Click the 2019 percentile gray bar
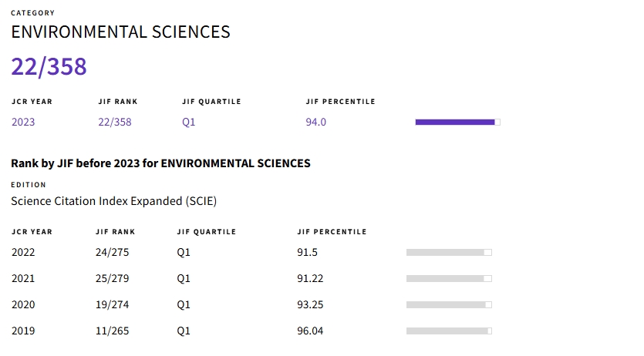 pyautogui.click(x=449, y=331)
